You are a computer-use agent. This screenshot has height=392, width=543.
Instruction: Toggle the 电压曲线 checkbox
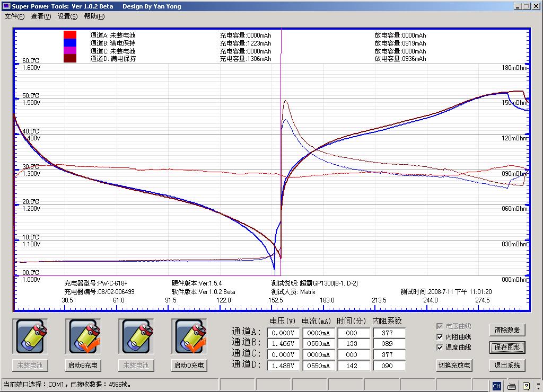[x=440, y=326]
